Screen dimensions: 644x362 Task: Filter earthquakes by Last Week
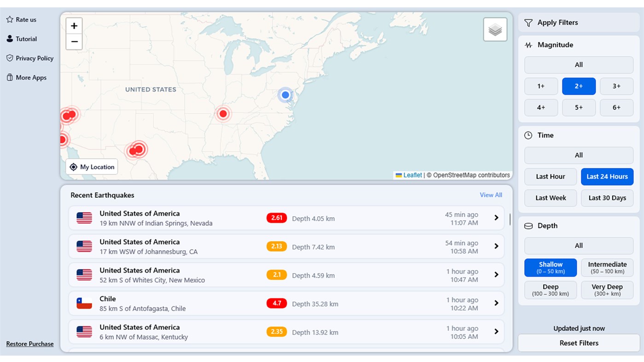551,198
